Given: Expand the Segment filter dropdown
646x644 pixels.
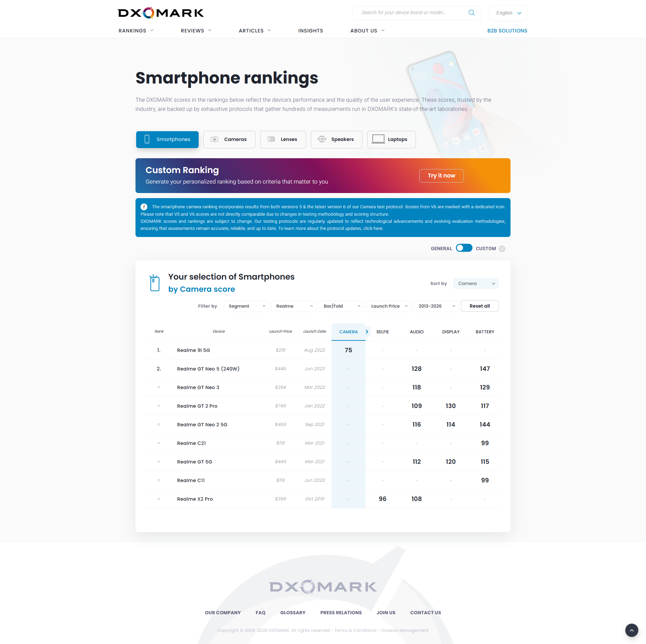Looking at the screenshot, I should coord(246,306).
